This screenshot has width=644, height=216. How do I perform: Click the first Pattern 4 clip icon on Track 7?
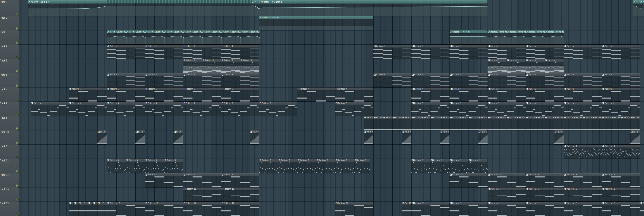[x=70, y=89]
